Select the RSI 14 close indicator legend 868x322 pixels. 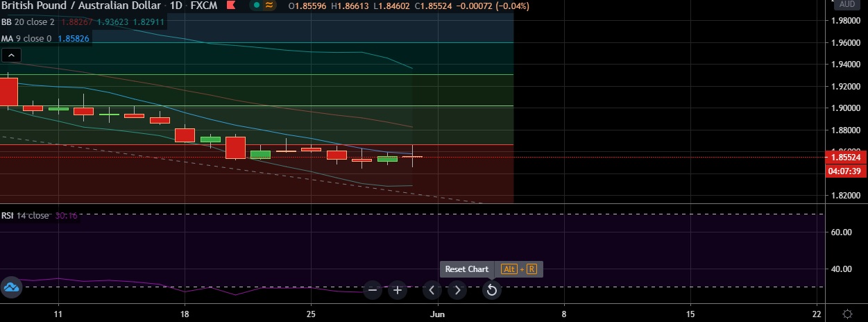[25, 215]
